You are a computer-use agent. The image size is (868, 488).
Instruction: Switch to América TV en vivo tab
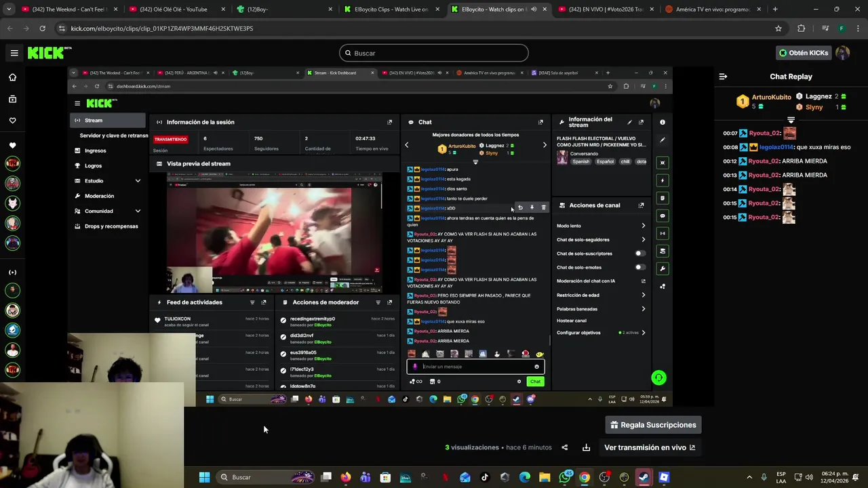[x=712, y=9]
